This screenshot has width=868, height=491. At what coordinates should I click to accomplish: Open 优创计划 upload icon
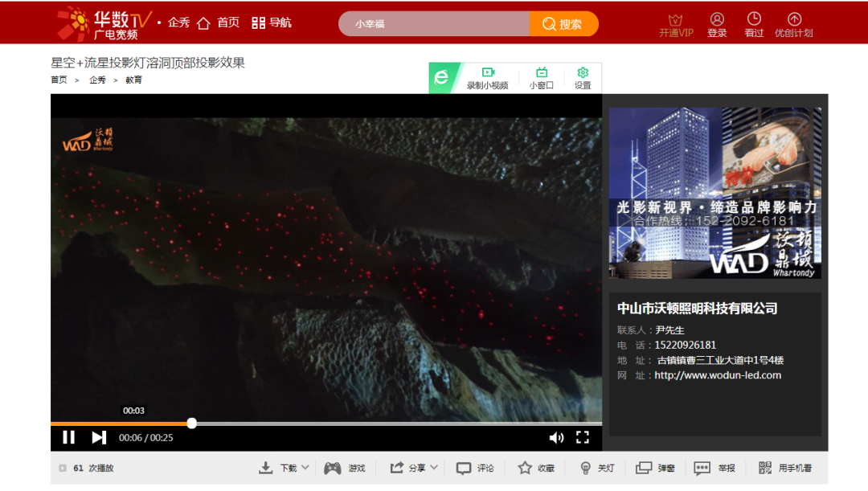tap(794, 26)
